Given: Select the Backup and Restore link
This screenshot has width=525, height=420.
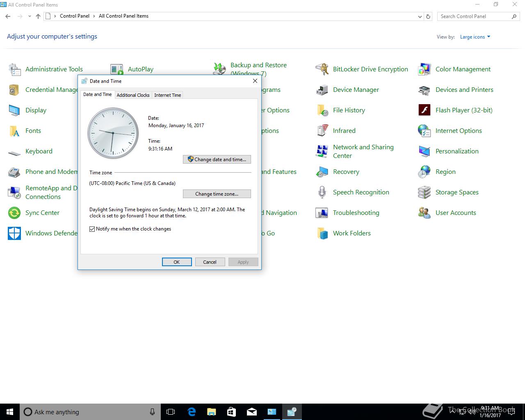Looking at the screenshot, I should coord(258,69).
